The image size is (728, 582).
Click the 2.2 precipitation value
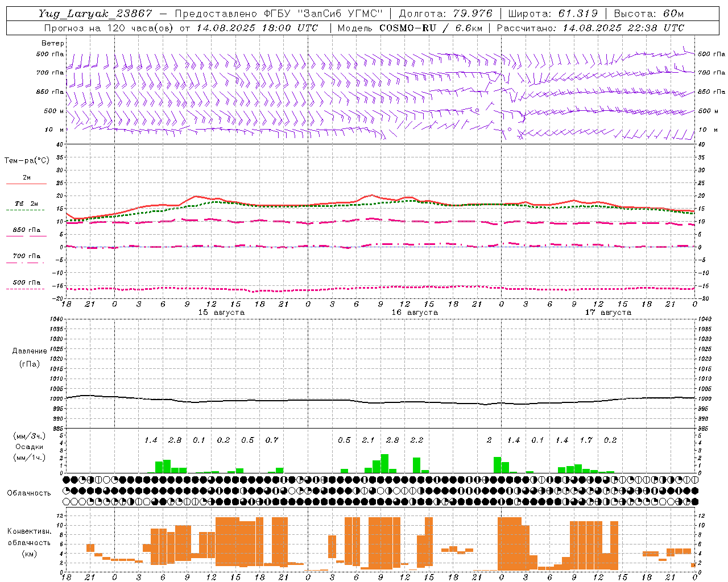pyautogui.click(x=417, y=440)
